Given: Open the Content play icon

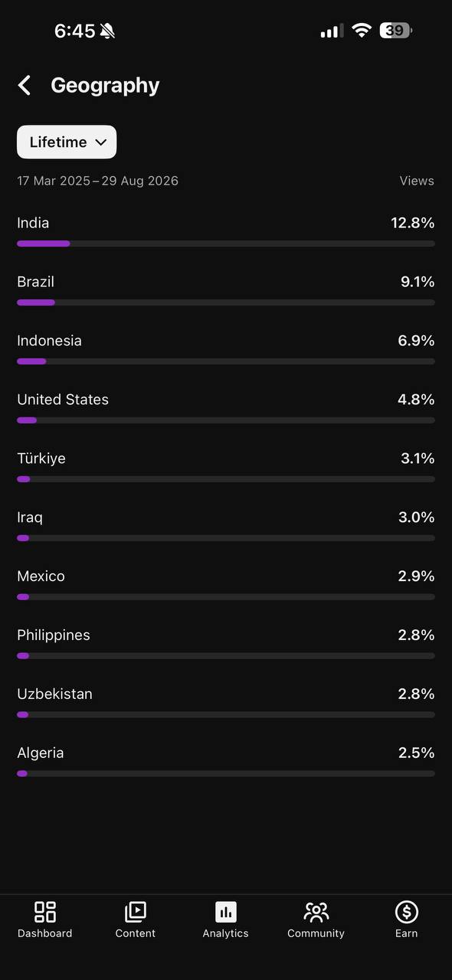Looking at the screenshot, I should point(136,911).
